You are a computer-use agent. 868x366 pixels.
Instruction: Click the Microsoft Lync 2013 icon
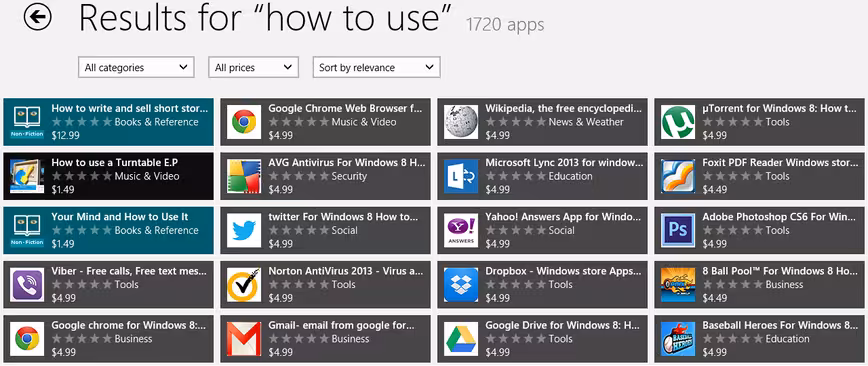click(x=461, y=176)
